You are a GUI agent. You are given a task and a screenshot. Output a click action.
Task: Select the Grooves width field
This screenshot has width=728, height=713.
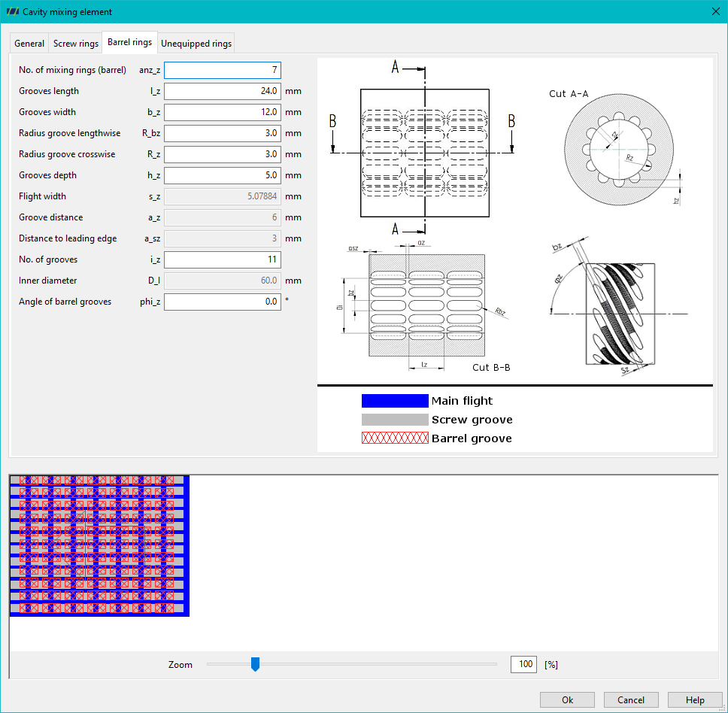(223, 112)
